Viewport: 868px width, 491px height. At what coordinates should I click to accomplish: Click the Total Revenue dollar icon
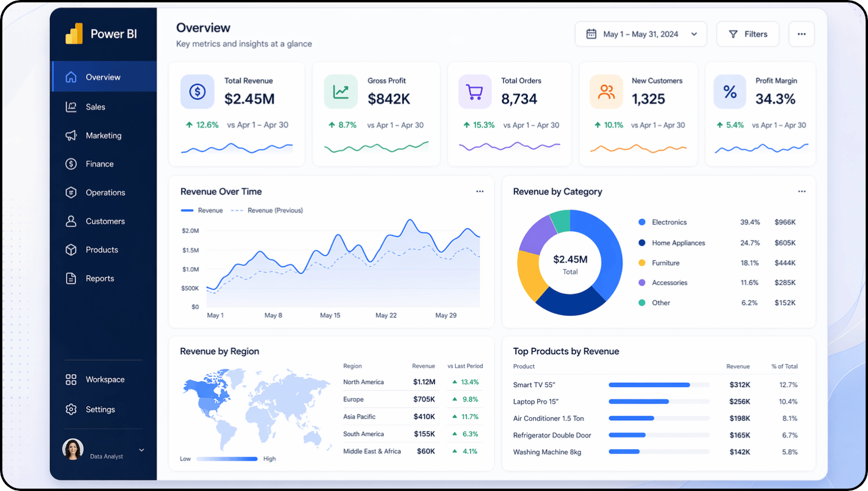(197, 91)
